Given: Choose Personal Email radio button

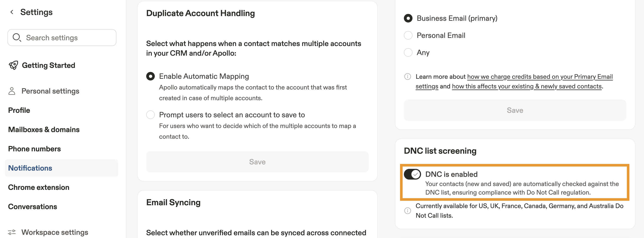Looking at the screenshot, I should 408,36.
